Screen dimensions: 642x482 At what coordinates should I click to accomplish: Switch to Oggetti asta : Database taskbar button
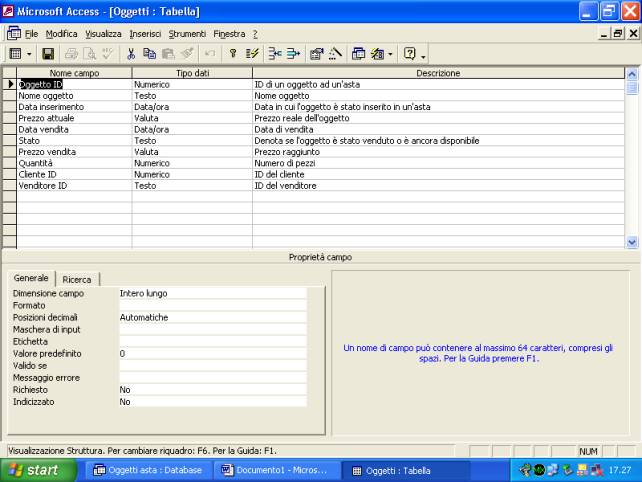[x=148, y=470]
